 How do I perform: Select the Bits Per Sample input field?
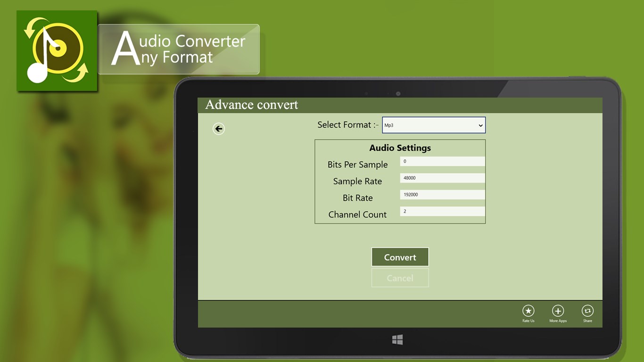442,161
